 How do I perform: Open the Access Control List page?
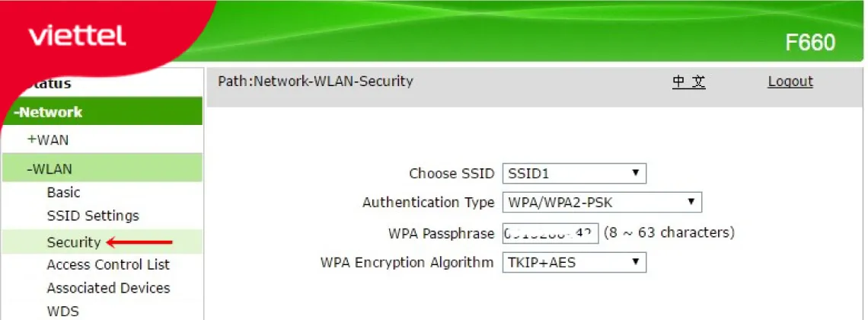108,265
